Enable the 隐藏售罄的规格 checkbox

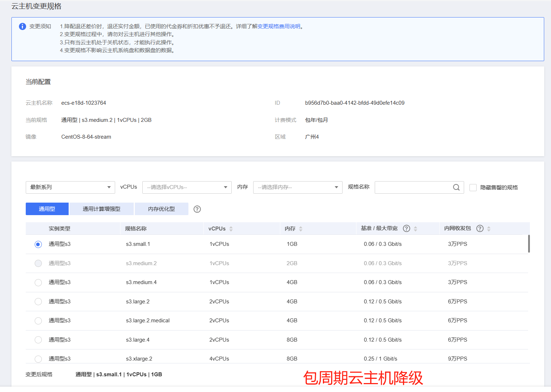[473, 188]
